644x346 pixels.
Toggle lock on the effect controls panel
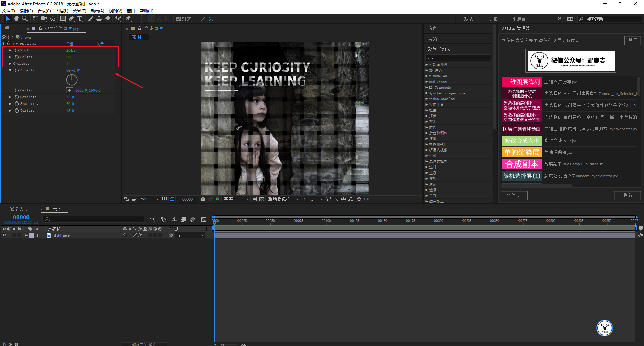click(x=40, y=28)
